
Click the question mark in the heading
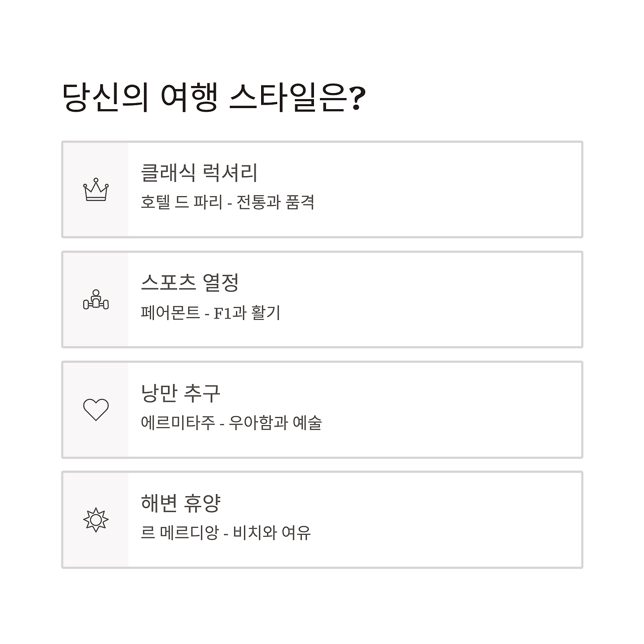[356, 98]
